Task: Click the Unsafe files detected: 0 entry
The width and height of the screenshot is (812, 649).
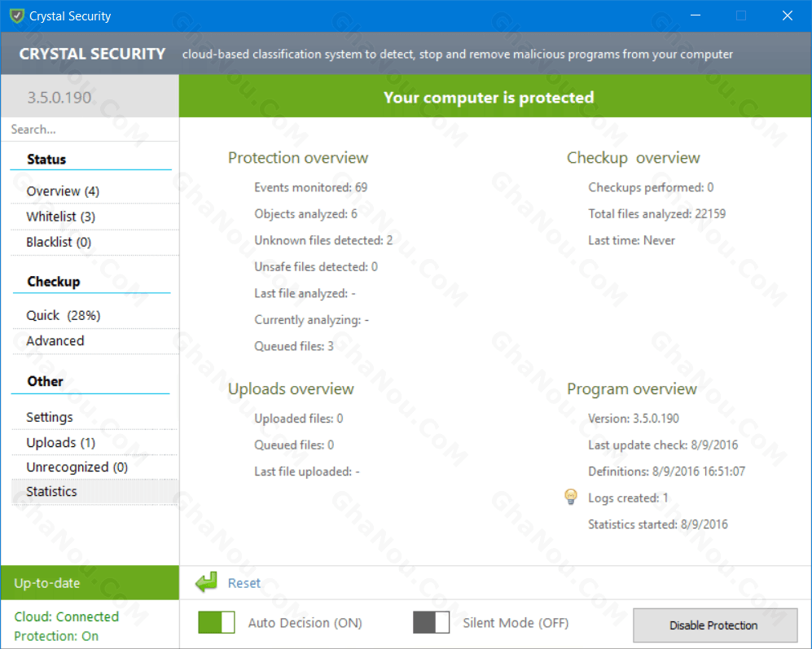Action: 316,267
